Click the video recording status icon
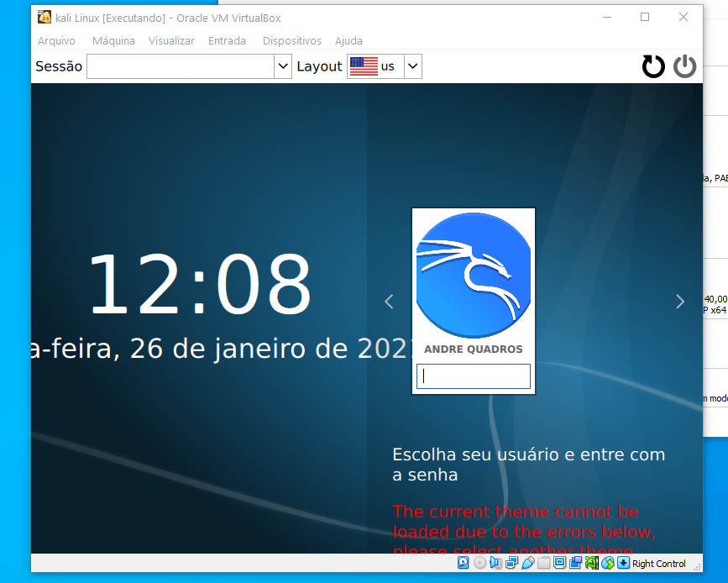 point(576,563)
